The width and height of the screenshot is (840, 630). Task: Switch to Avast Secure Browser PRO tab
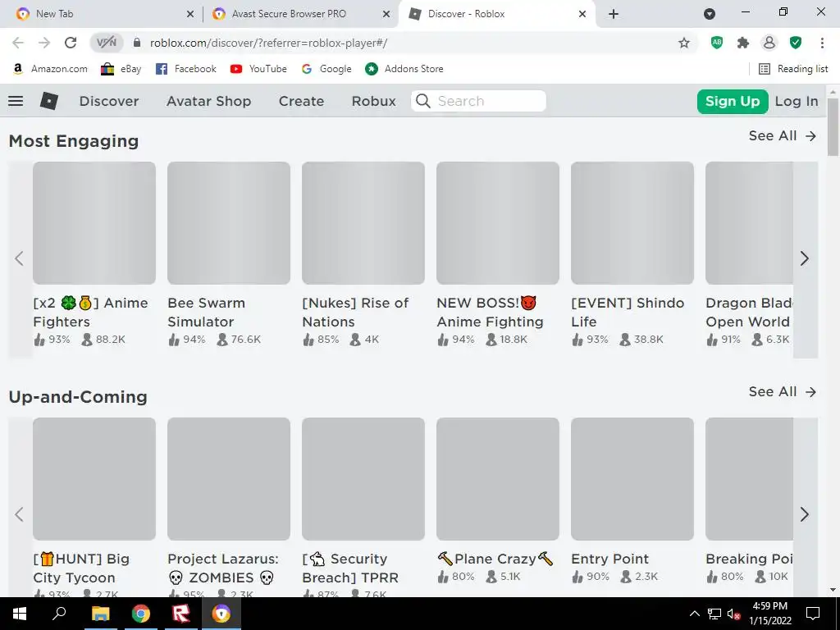tap(300, 14)
